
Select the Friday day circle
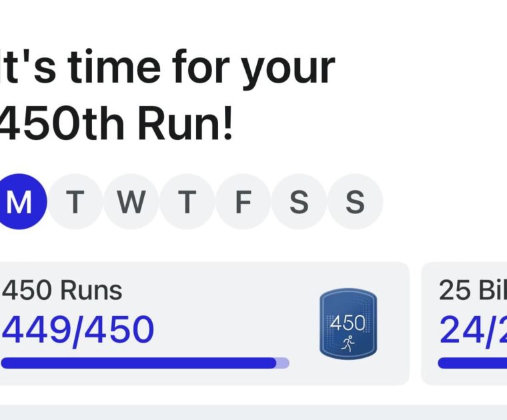[243, 202]
